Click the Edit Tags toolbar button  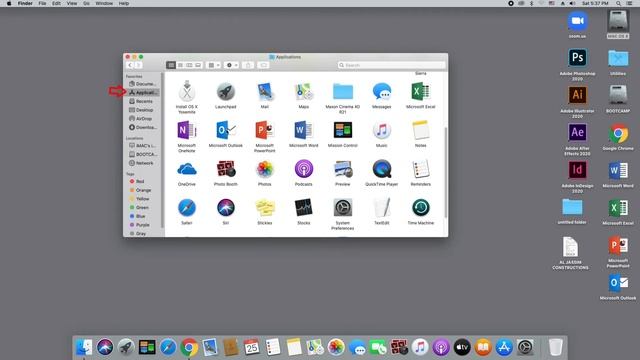[264, 65]
